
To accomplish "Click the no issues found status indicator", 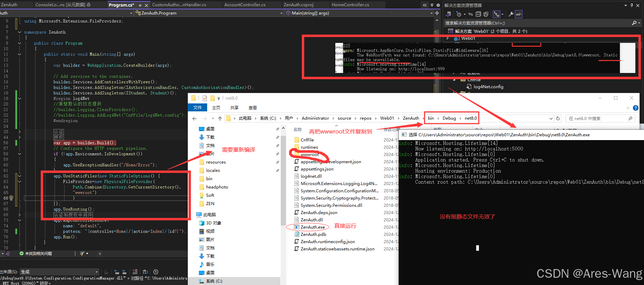I will 36,254.
